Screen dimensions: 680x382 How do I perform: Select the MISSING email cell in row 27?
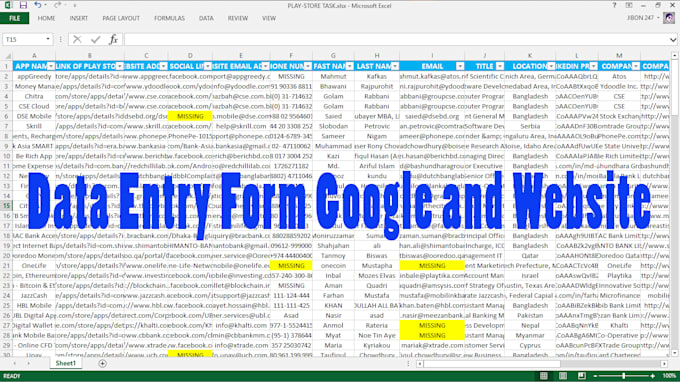[x=432, y=325]
